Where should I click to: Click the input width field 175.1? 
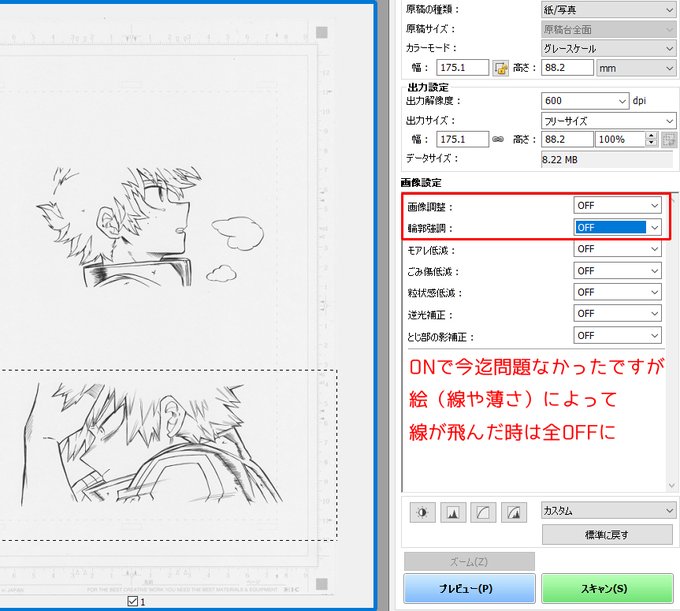coord(462,68)
